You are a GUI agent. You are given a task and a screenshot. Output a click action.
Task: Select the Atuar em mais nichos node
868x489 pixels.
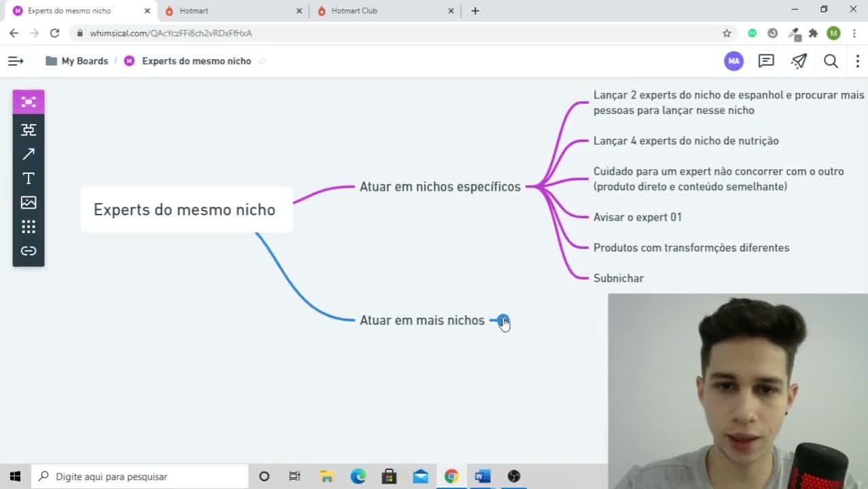[422, 321]
